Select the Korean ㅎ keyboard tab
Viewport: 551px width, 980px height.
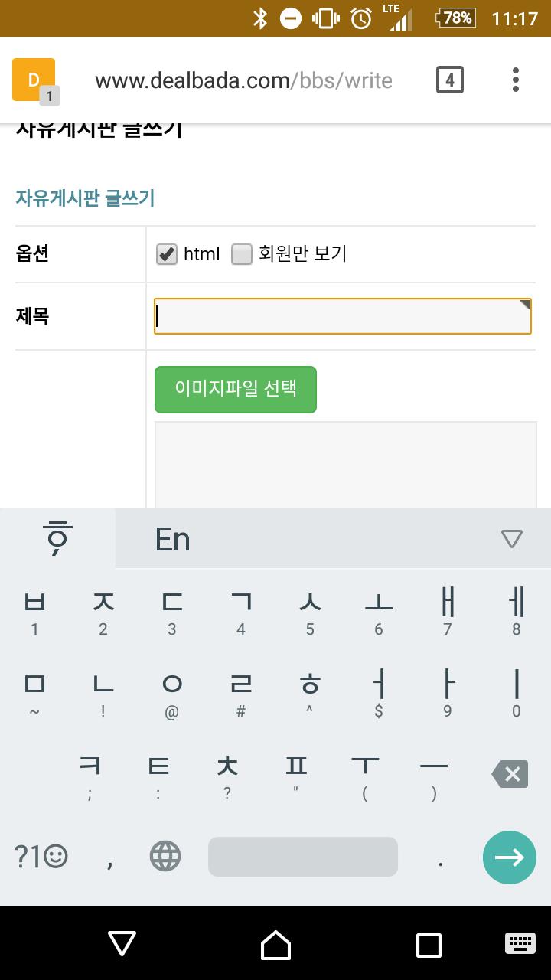click(x=57, y=538)
